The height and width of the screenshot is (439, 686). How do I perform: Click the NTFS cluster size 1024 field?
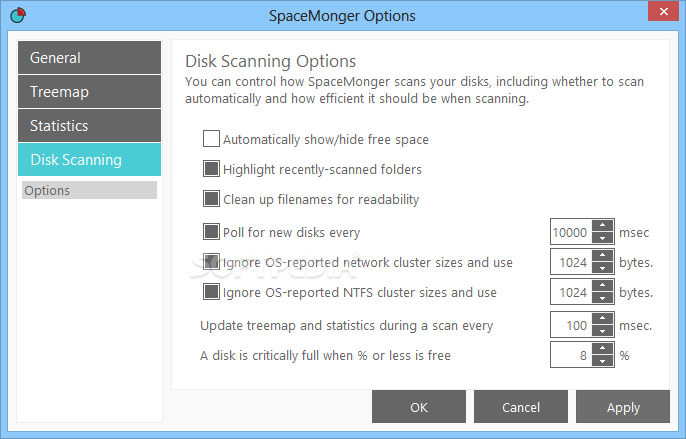(x=571, y=292)
